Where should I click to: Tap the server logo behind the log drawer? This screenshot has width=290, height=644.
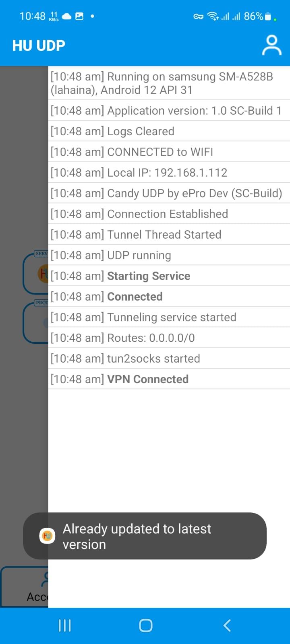43,274
